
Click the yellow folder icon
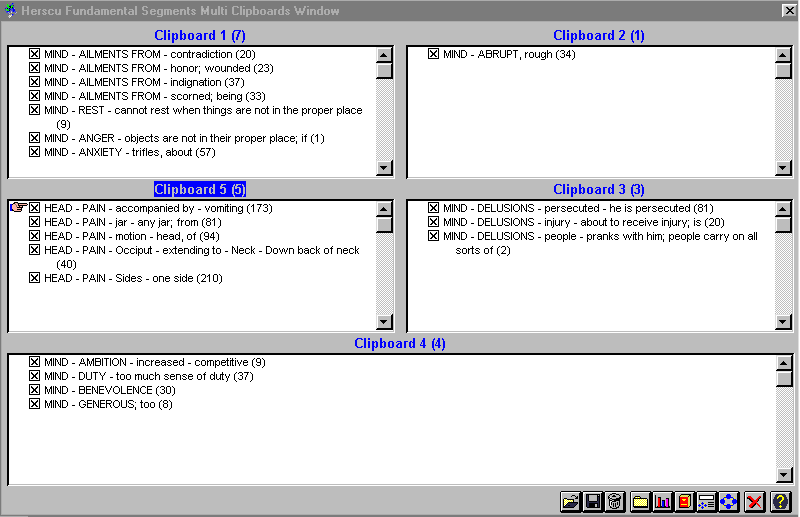click(x=640, y=502)
